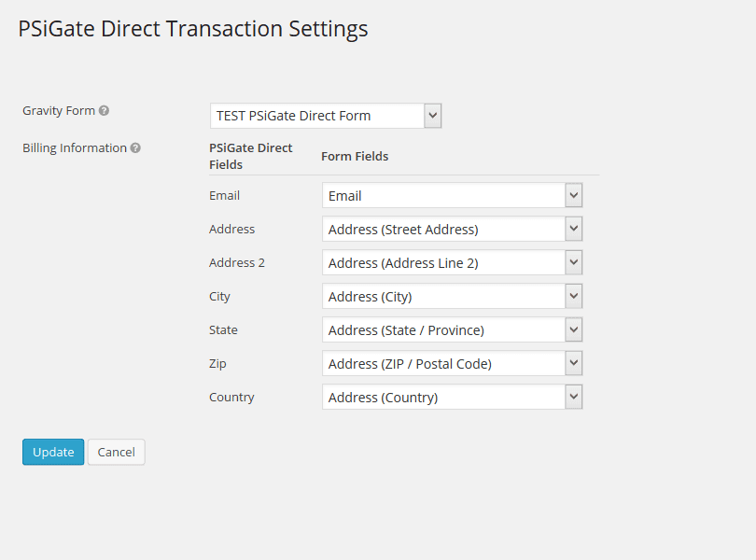The width and height of the screenshot is (756, 560).
Task: Expand the State field dropdown arrow
Action: click(x=574, y=329)
